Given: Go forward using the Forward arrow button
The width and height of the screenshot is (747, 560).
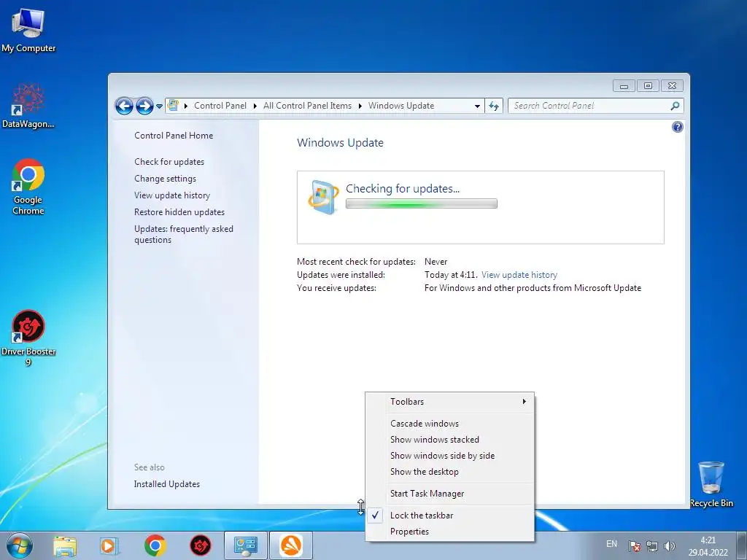Looking at the screenshot, I should (144, 106).
